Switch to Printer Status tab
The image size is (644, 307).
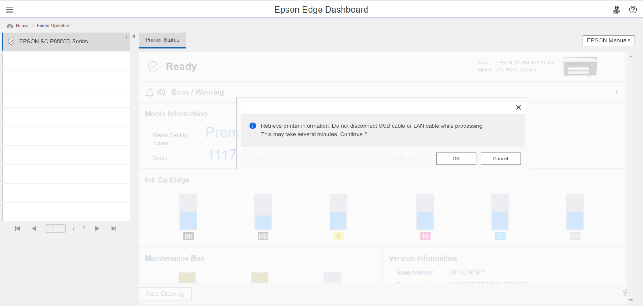point(162,40)
